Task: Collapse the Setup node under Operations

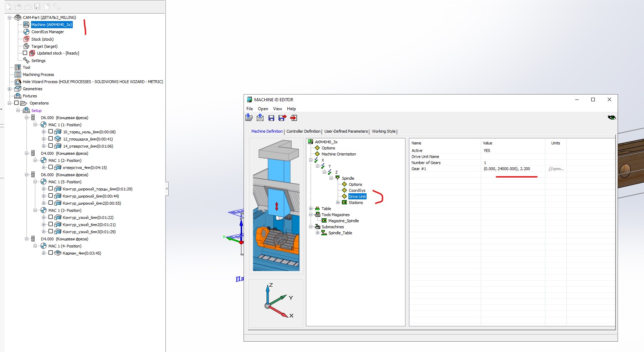Action: tap(18, 110)
